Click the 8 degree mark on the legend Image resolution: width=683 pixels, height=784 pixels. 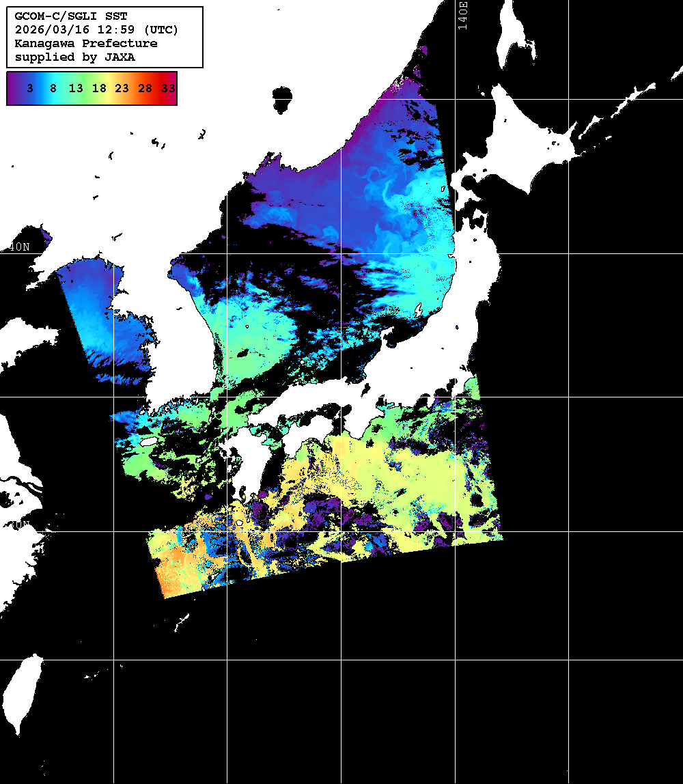click(x=53, y=88)
